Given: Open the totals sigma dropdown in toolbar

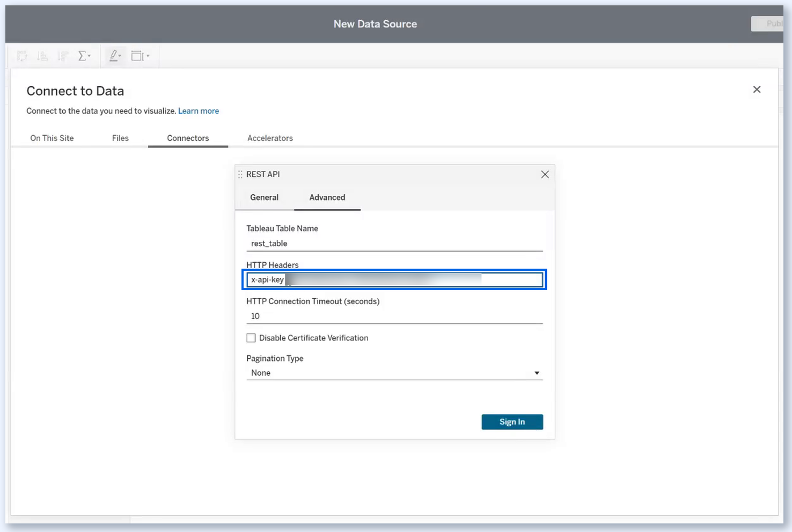Looking at the screenshot, I should [84, 56].
